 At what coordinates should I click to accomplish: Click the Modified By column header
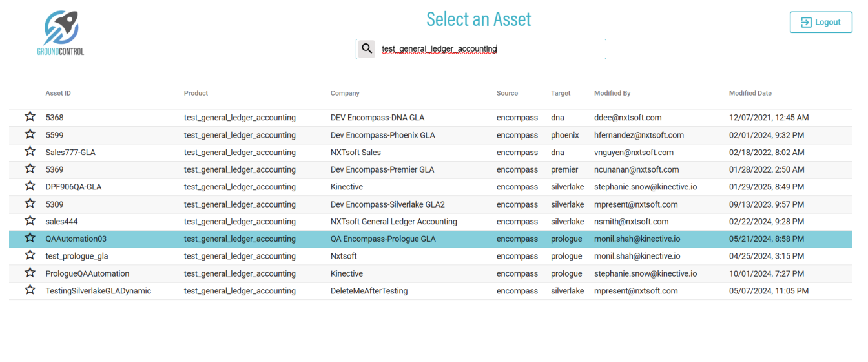612,93
